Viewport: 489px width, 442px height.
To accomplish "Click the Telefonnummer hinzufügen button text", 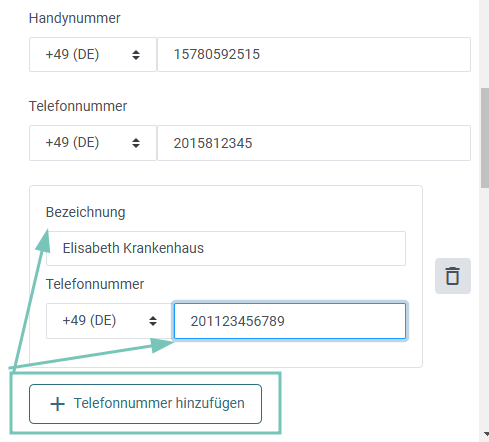I will point(159,403).
